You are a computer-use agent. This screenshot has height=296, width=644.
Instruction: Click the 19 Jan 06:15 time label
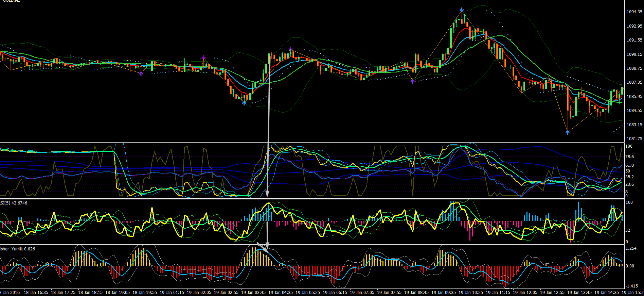[335, 293]
